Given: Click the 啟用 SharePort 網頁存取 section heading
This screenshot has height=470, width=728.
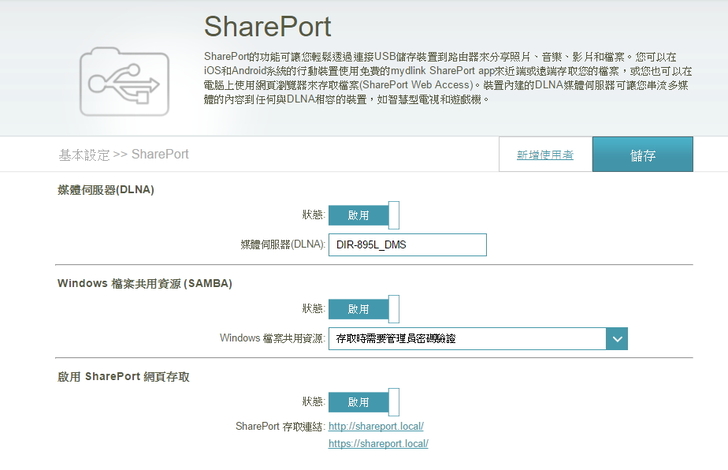Looking at the screenshot, I should click(x=124, y=376).
